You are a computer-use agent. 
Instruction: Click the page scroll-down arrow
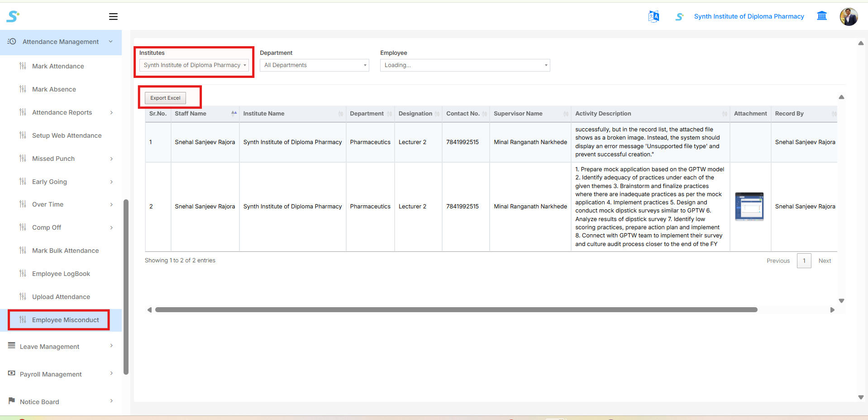click(861, 397)
